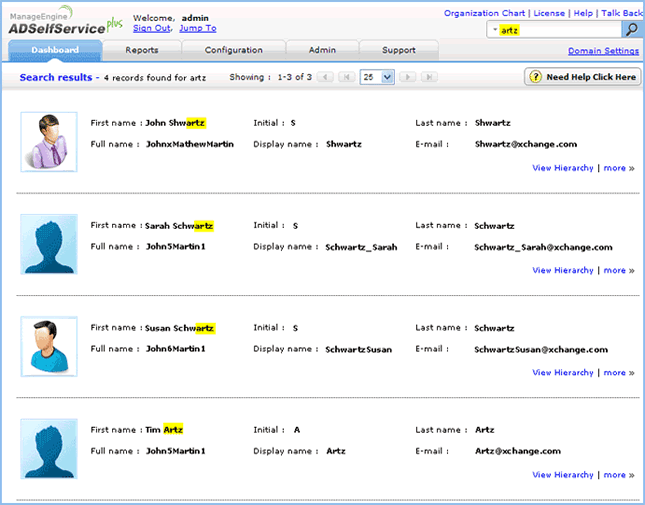The width and height of the screenshot is (645, 505).
Task: Click the Sign Out link
Action: coord(152,29)
